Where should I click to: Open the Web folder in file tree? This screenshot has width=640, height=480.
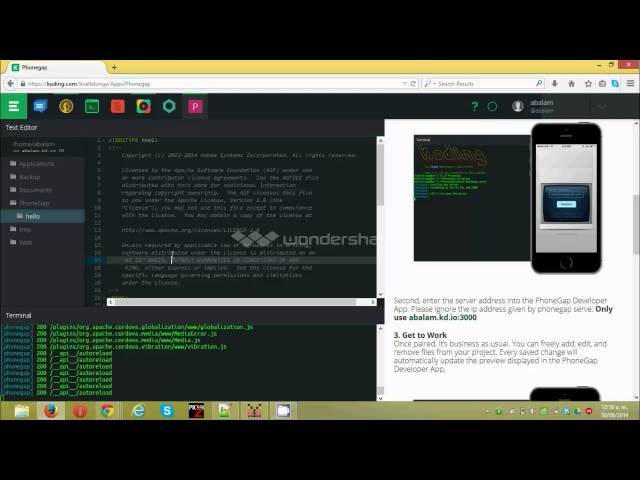pyautogui.click(x=21, y=242)
